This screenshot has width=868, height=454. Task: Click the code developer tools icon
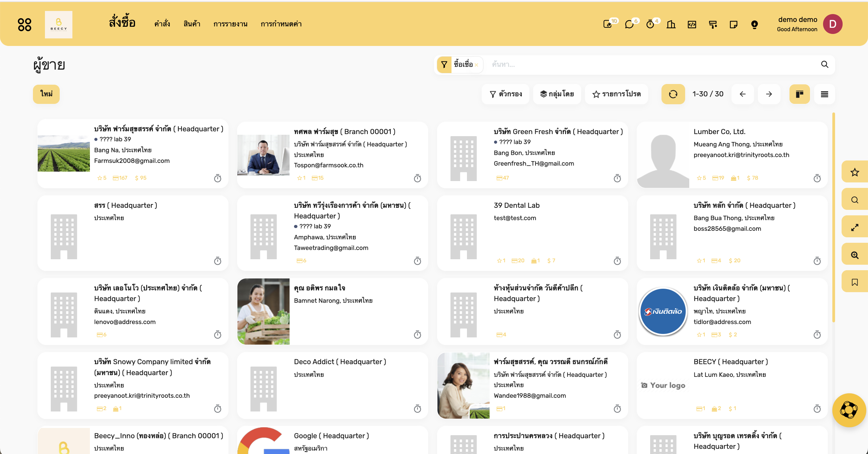(x=692, y=24)
